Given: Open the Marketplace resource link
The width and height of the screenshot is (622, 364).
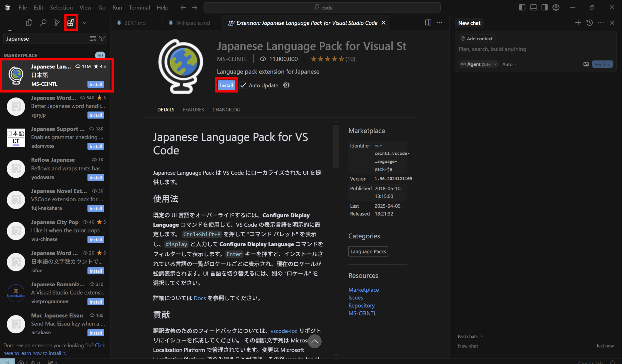Looking at the screenshot, I should click(x=364, y=290).
